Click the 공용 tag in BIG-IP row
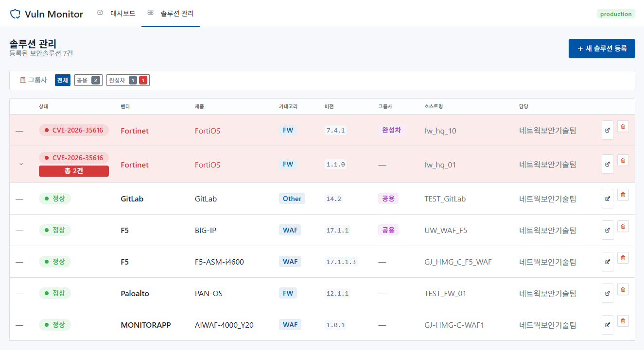644x350 pixels. [x=388, y=230]
